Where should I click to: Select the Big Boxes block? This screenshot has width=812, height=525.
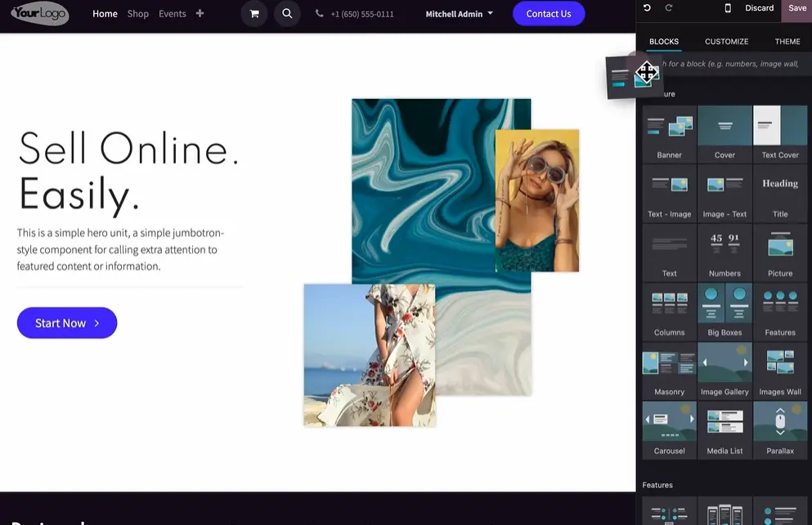click(725, 310)
